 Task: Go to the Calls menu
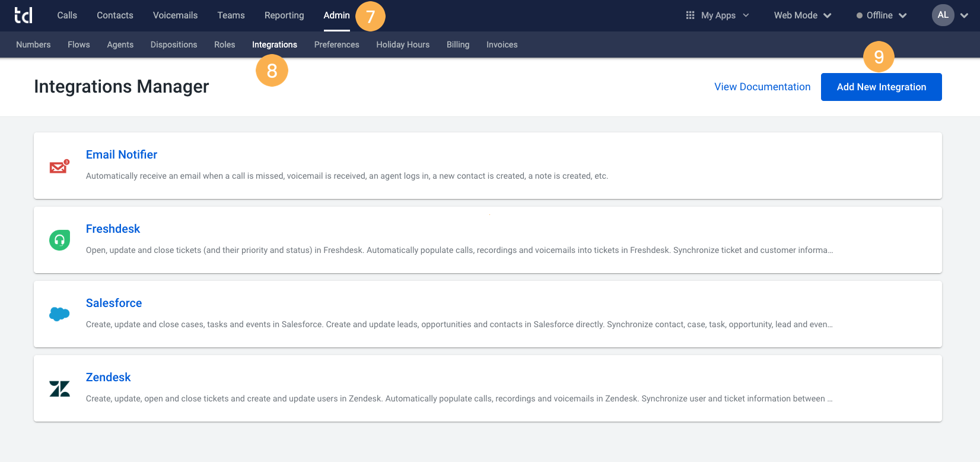click(x=67, y=15)
